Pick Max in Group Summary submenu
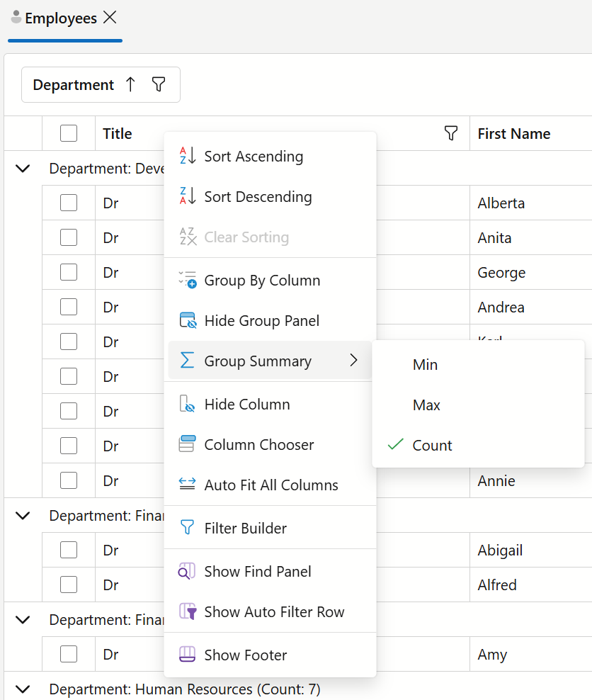 coord(478,405)
